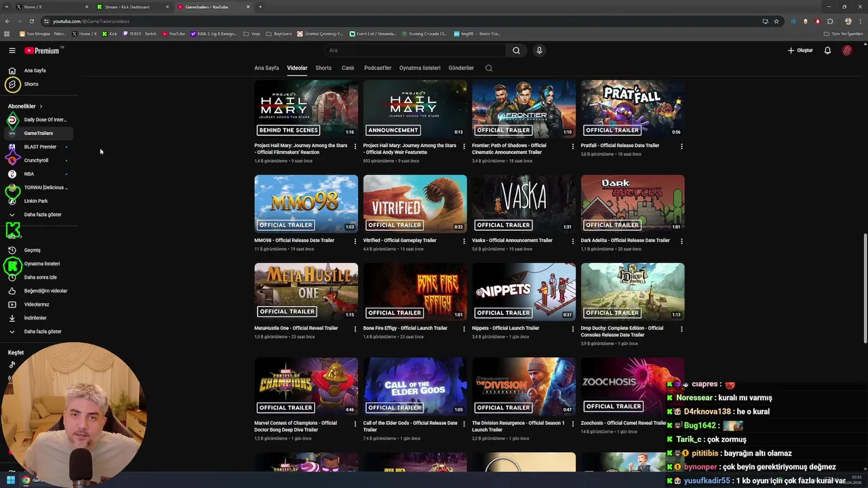Screen dimensions: 868x488
Task: Switch to Canlı tab
Action: click(348, 68)
